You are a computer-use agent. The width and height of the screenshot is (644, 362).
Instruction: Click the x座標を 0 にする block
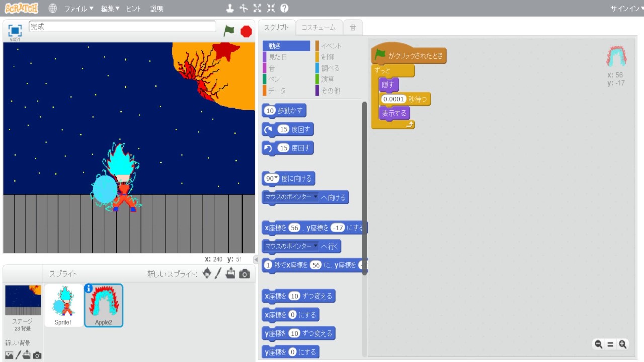[290, 315]
